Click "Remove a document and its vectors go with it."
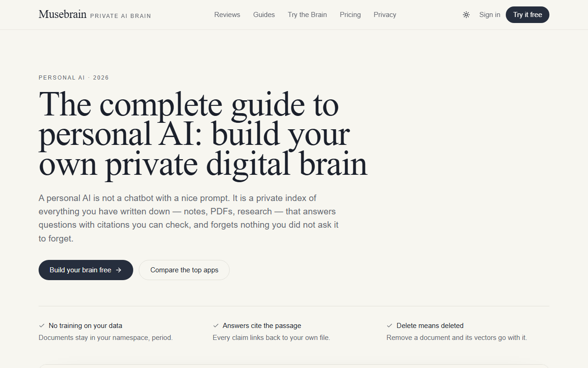Image resolution: width=588 pixels, height=368 pixels. 457,338
